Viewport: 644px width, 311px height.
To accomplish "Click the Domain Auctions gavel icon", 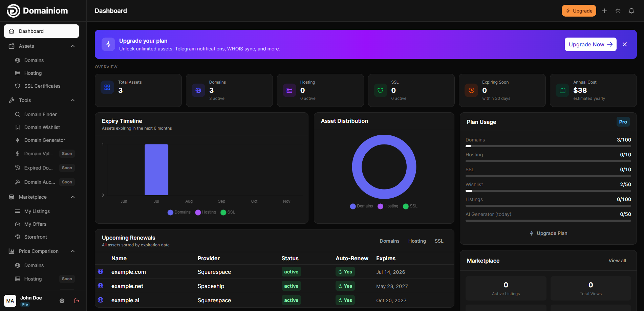I will point(18,182).
